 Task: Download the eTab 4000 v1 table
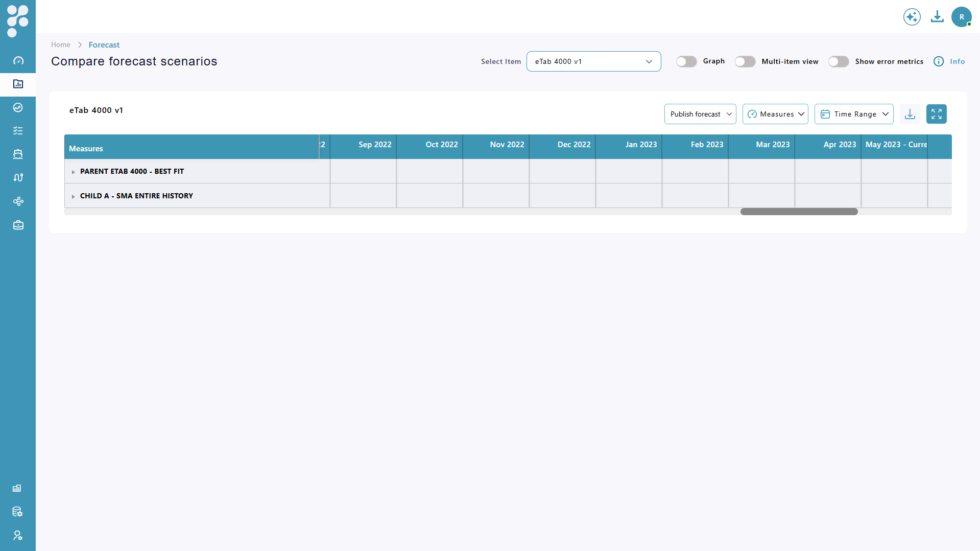click(x=910, y=114)
